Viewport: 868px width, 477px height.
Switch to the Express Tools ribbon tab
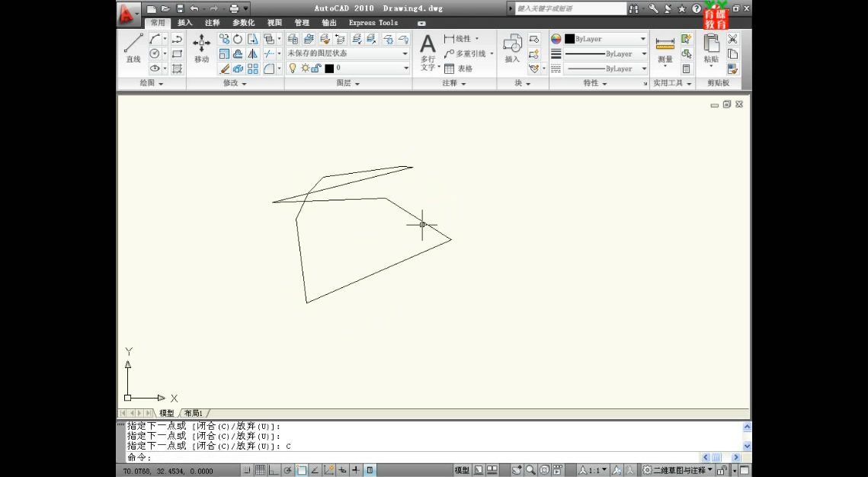tap(373, 23)
